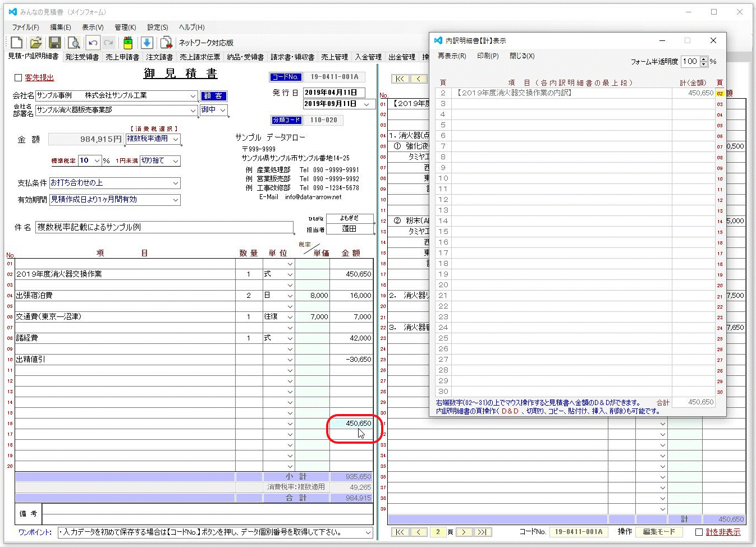756x547 pixels.
Task: Open the ヘルプ(H) menu
Action: 191,27
